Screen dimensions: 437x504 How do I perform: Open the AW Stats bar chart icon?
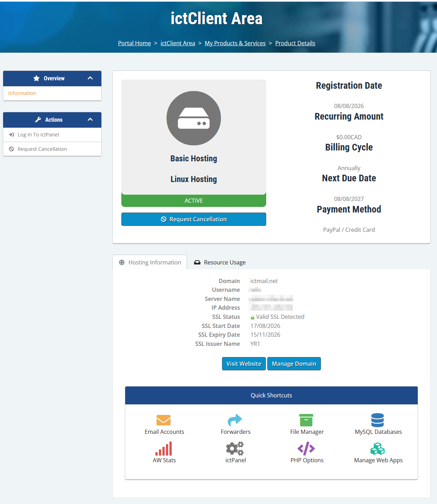164,449
